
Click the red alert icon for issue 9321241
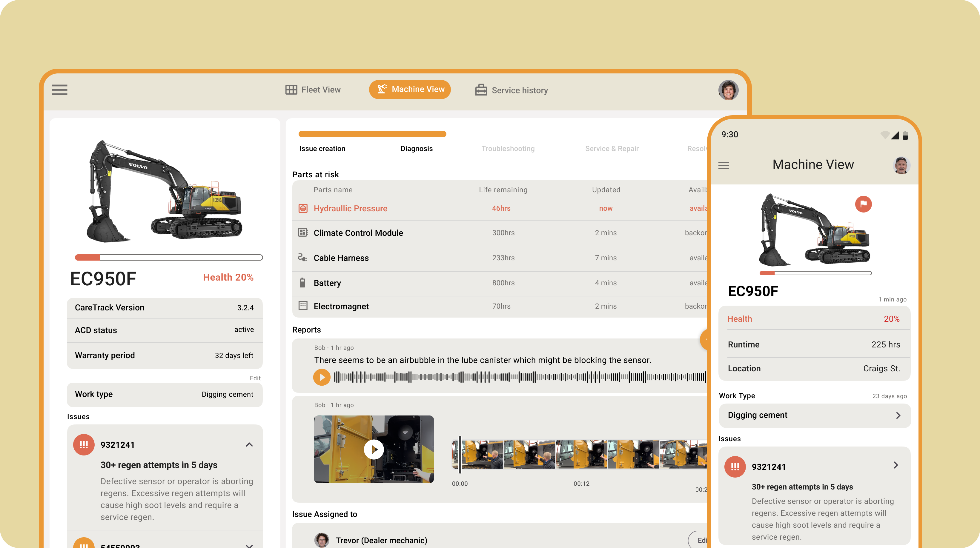(x=84, y=444)
